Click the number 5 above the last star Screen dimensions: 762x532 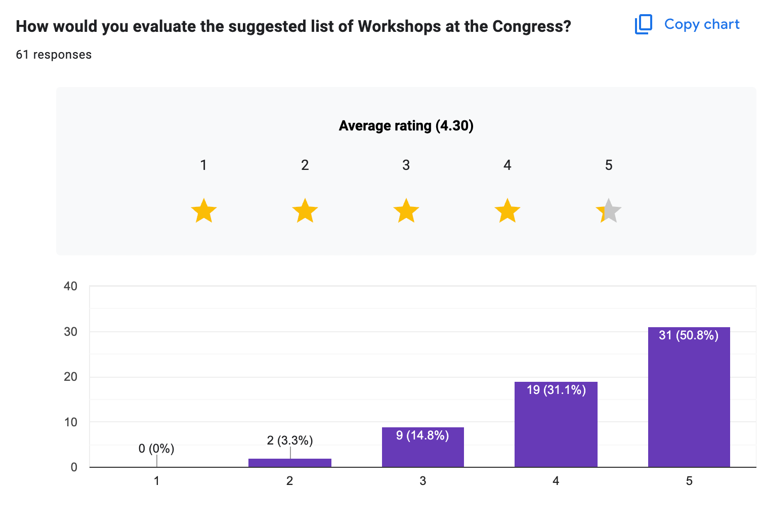[x=609, y=165]
